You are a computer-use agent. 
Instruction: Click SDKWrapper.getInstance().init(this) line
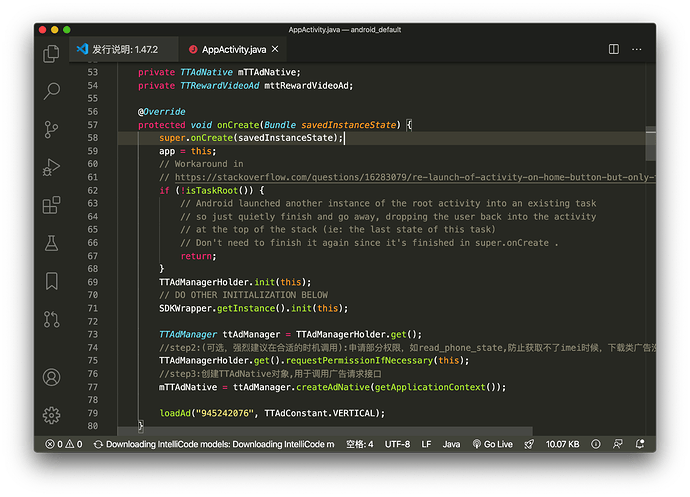click(x=253, y=308)
